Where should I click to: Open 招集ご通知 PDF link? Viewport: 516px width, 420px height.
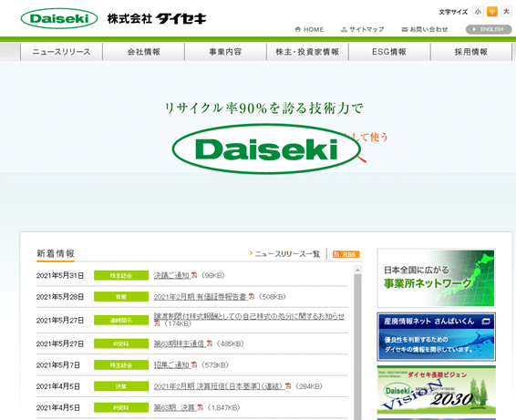point(171,364)
